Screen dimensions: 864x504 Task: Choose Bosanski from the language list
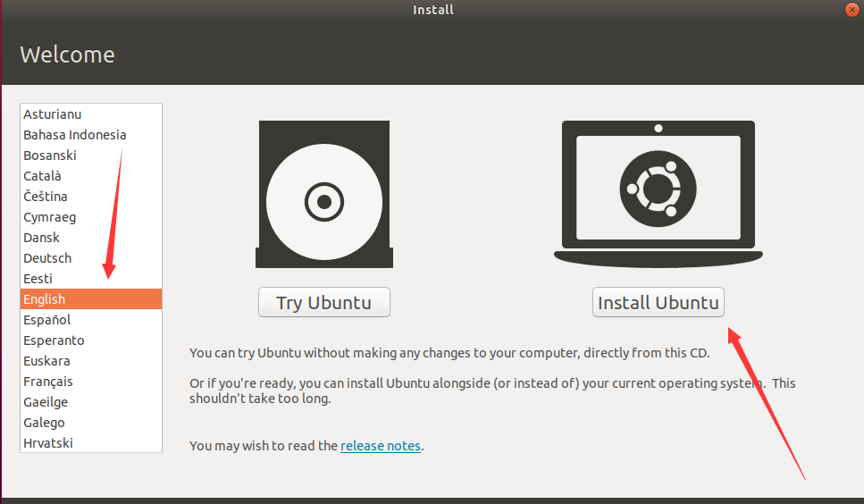pos(91,155)
